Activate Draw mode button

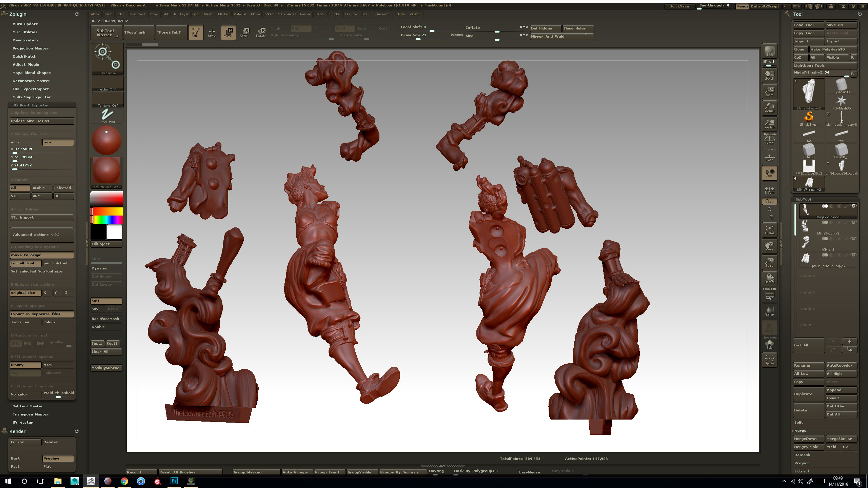[x=212, y=32]
